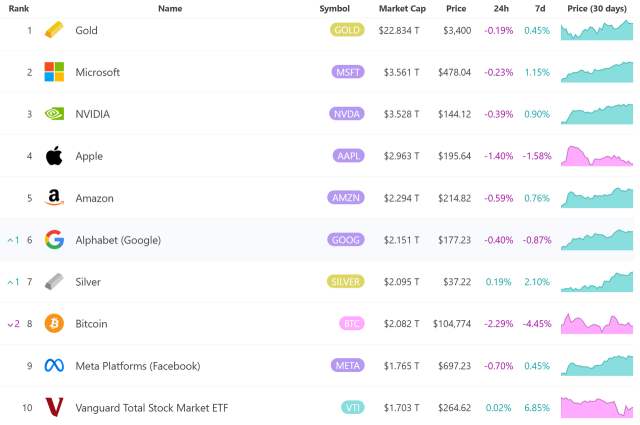Screen dimensions: 640x425
Task: Open Alphabet's 30-day price chart
Action: coord(597,240)
